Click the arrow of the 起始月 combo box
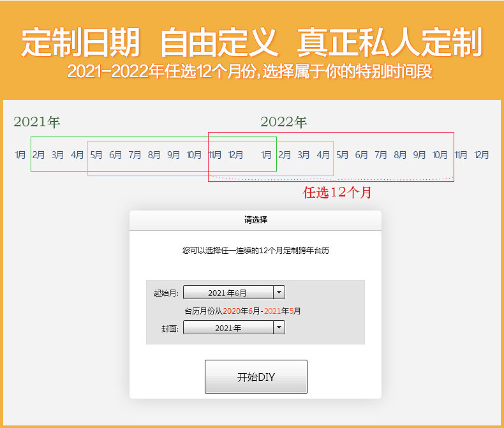 pos(279,292)
